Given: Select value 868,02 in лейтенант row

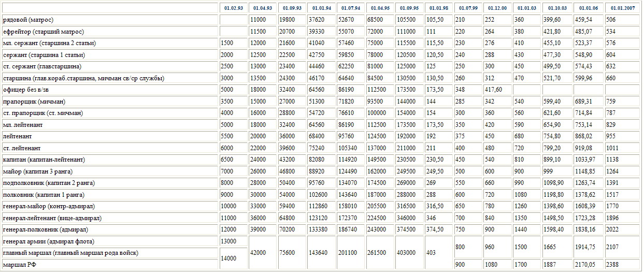Looking at the screenshot, I should (584, 136).
